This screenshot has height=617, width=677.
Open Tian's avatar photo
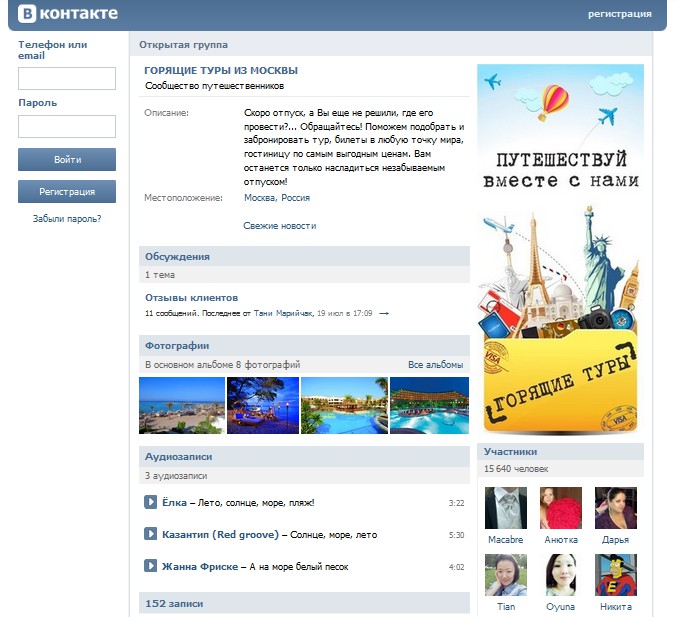506,575
